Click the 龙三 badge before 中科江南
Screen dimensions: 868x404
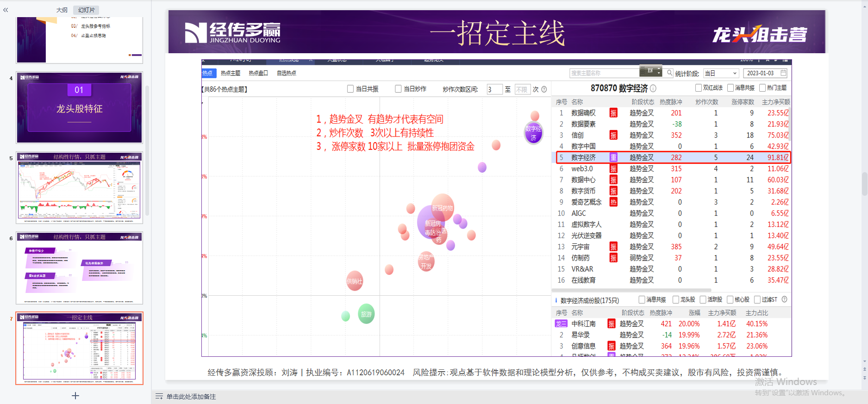coord(561,324)
